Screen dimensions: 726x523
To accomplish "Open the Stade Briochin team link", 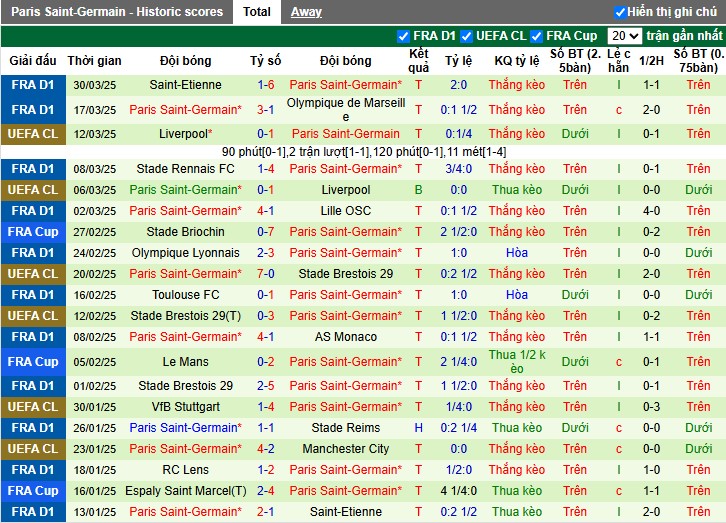I will [185, 232].
